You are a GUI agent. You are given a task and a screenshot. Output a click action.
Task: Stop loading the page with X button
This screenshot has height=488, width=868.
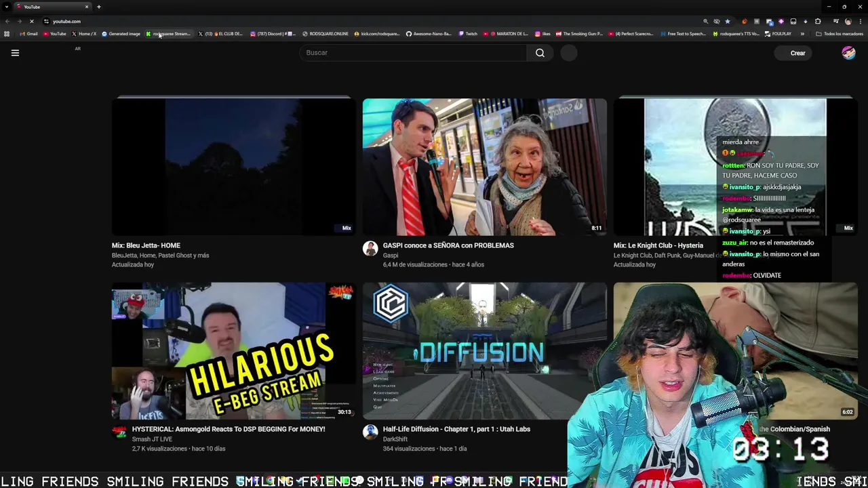pos(31,21)
